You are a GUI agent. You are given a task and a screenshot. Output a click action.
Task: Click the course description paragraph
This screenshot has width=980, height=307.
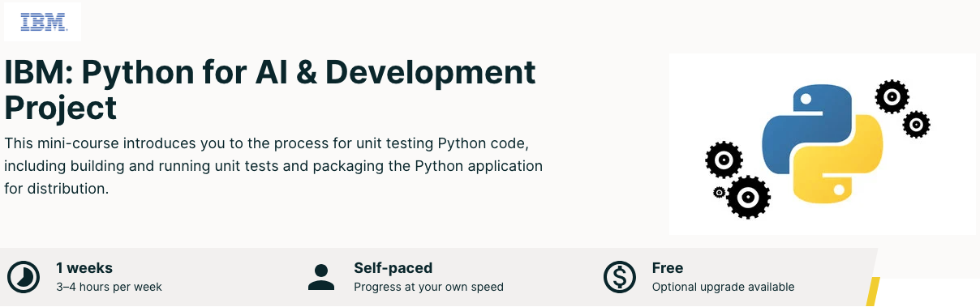click(273, 166)
